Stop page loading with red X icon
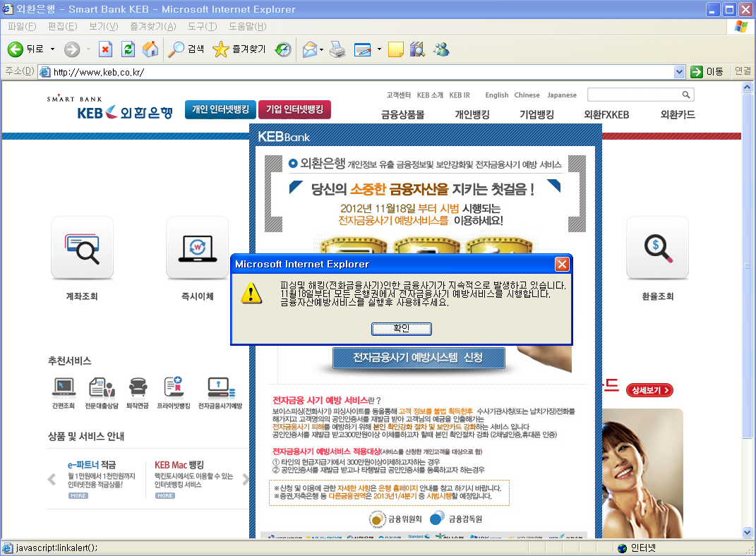The height and width of the screenshot is (556, 756). (x=105, y=49)
